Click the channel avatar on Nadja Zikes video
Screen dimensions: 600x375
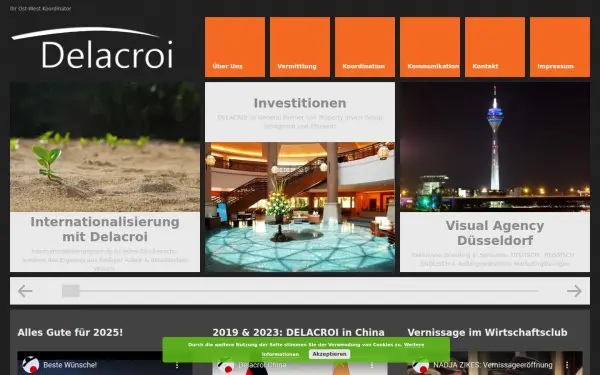(421, 365)
